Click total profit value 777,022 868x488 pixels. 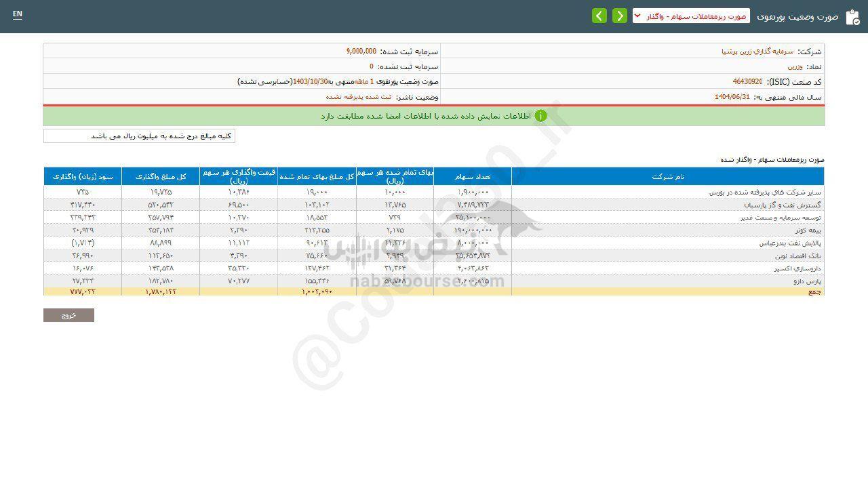pyautogui.click(x=83, y=291)
